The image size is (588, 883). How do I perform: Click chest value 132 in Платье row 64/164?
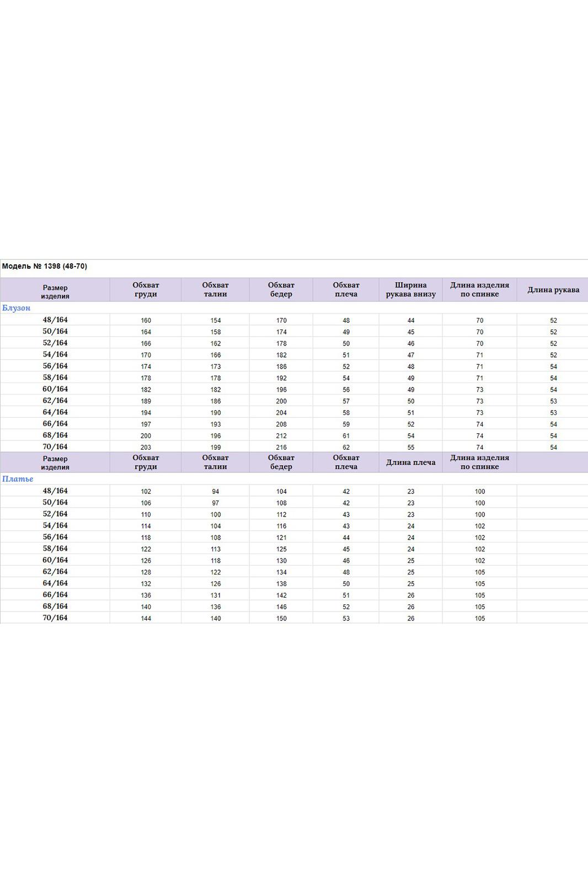coord(146,584)
